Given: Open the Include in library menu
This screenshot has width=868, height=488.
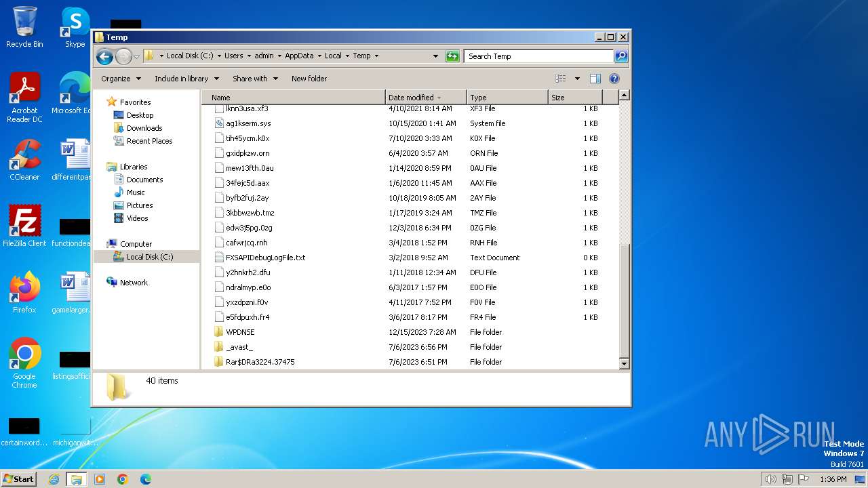Looking at the screenshot, I should tap(186, 79).
